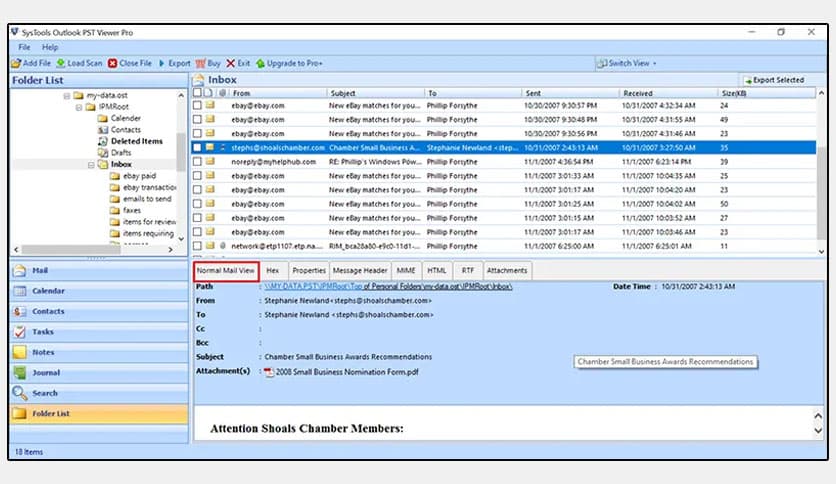Click the Exit red X icon
The height and width of the screenshot is (484, 836).
click(x=230, y=63)
